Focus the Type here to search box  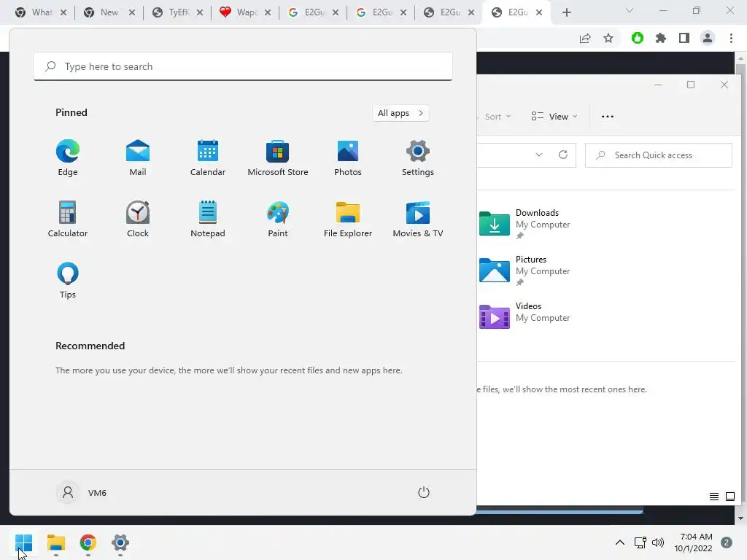[x=243, y=66]
